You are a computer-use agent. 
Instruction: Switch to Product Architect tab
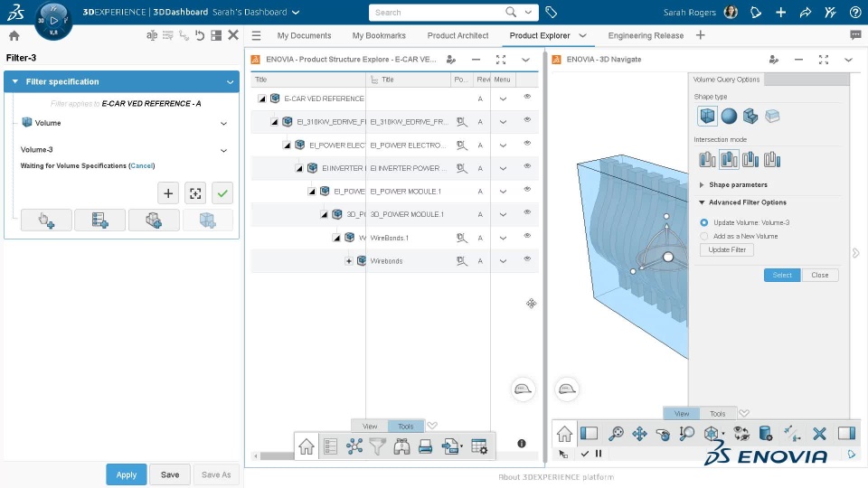point(458,35)
